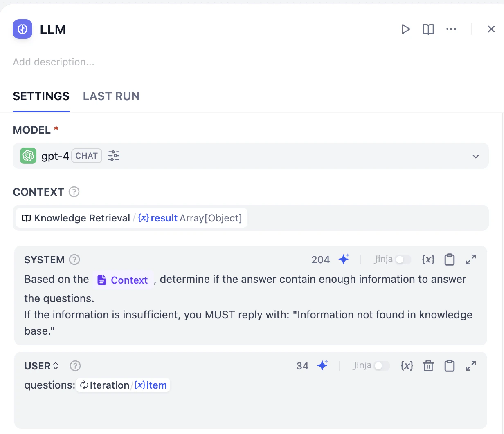Click the Context variable chip in SYSTEM prompt
The height and width of the screenshot is (434, 504).
click(123, 280)
